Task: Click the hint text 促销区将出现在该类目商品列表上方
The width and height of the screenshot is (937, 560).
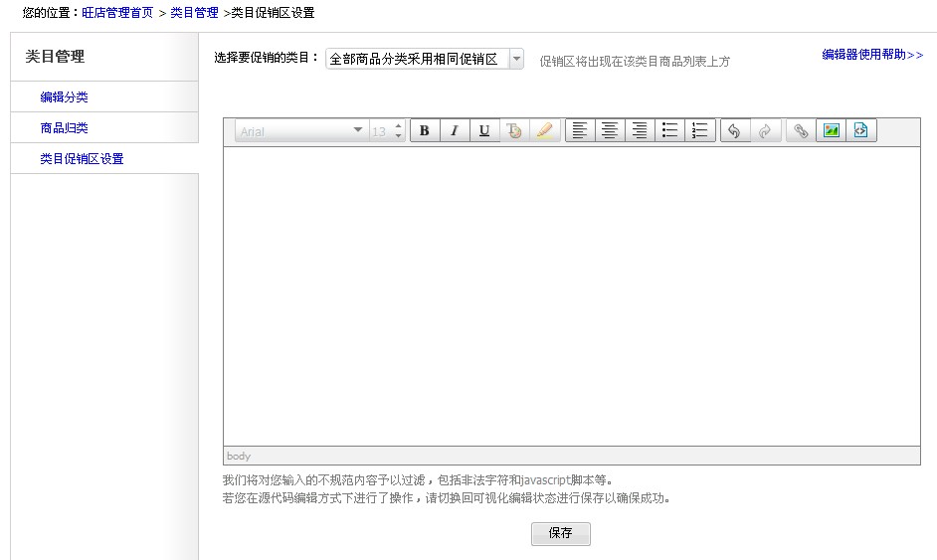Action: pos(635,61)
